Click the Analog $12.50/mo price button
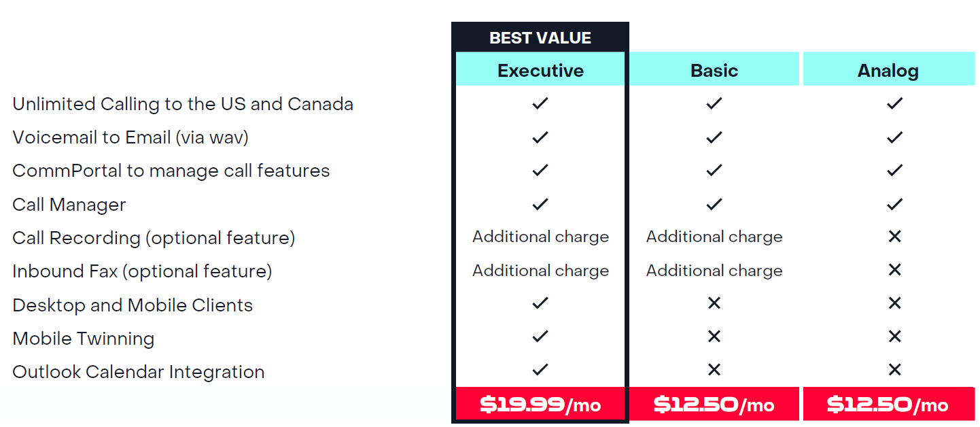 pos(888,405)
